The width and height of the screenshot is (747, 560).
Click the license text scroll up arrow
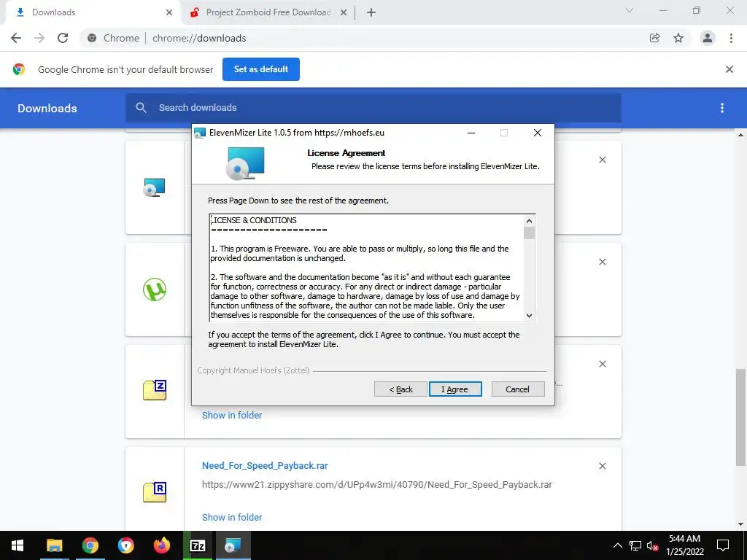click(x=529, y=221)
